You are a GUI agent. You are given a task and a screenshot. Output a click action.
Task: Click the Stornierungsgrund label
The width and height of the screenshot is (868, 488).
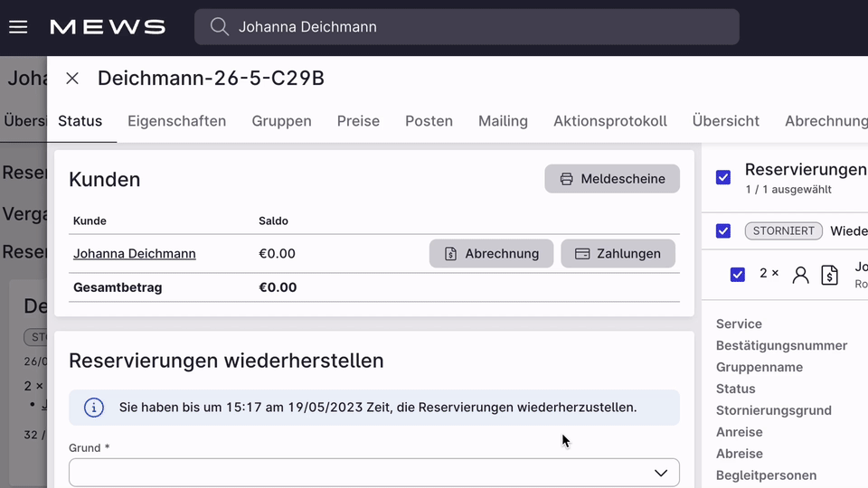[x=773, y=410]
